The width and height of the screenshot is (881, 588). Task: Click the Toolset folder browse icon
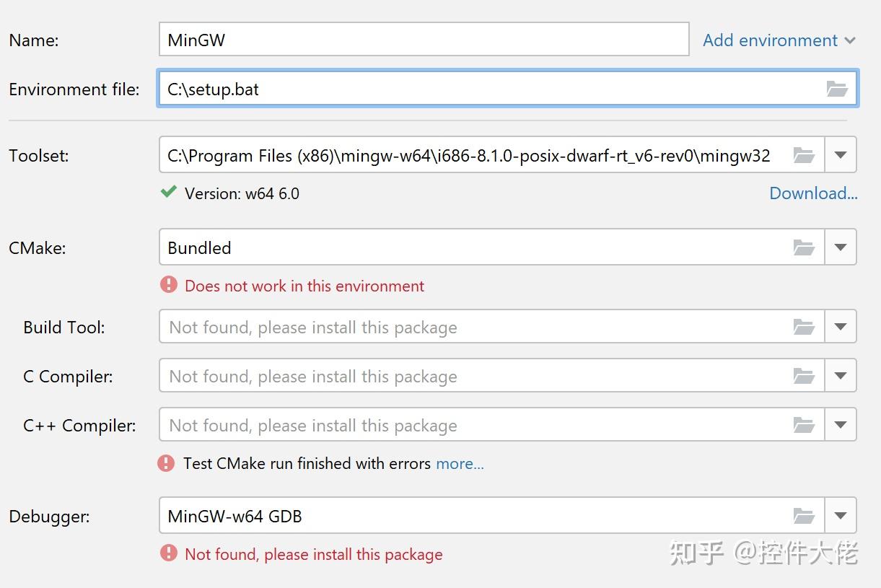[x=804, y=154]
